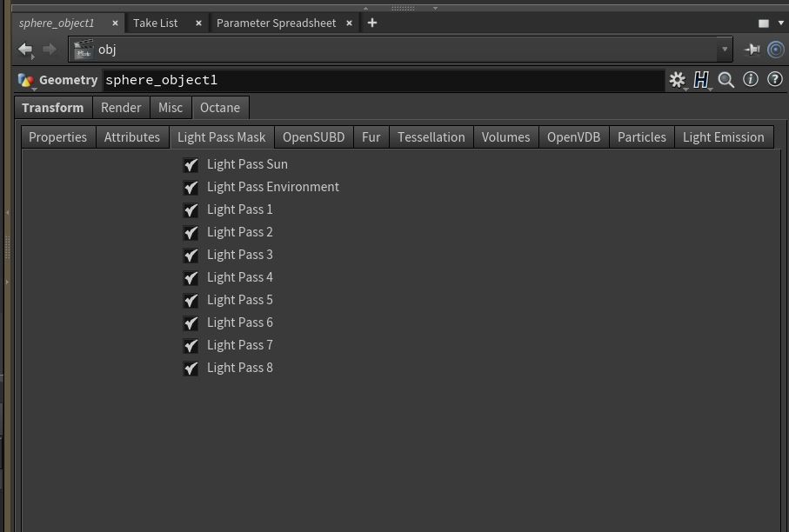Expand the obj path dropdown arrow

click(x=724, y=50)
